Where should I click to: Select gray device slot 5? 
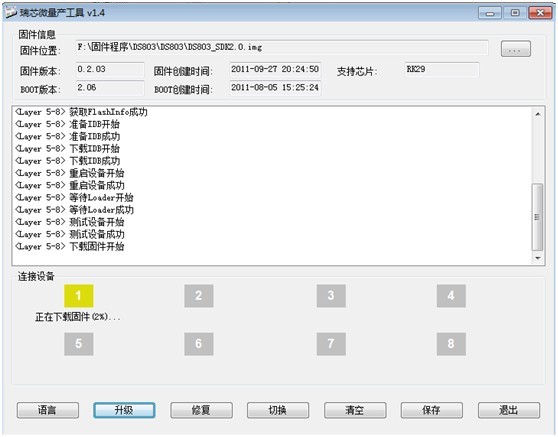[x=79, y=344]
